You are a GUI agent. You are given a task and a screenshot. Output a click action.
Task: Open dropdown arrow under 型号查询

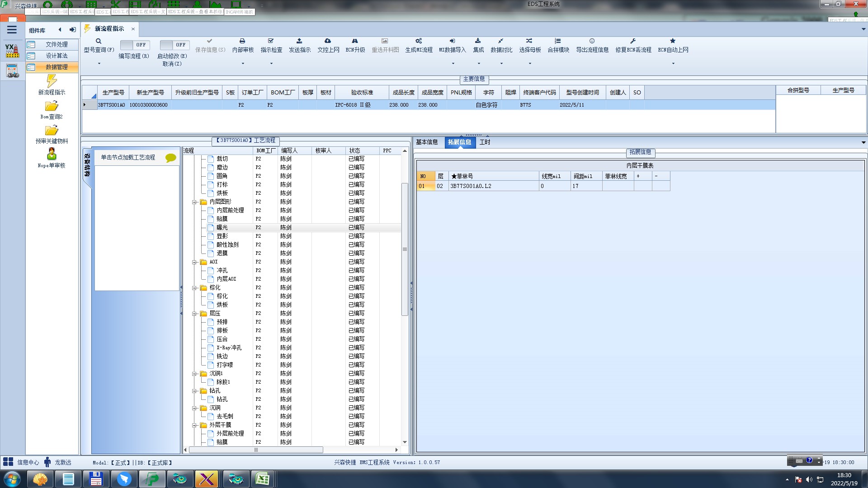pyautogui.click(x=99, y=64)
